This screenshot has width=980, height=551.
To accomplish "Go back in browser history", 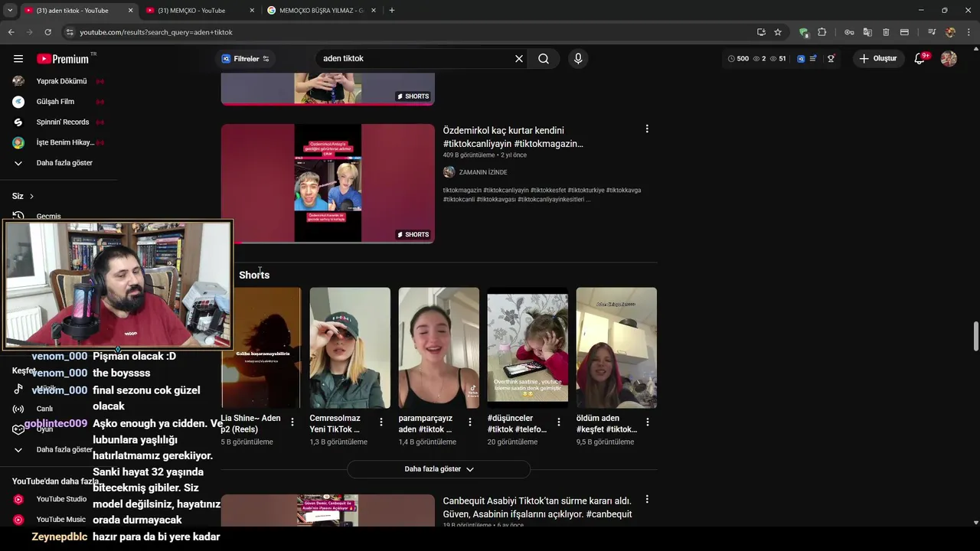I will pyautogui.click(x=11, y=32).
